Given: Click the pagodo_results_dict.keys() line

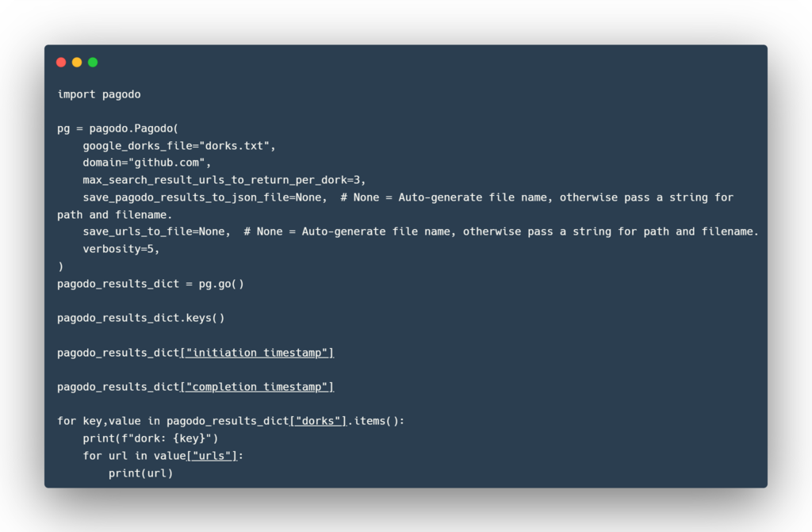Looking at the screenshot, I should (140, 318).
